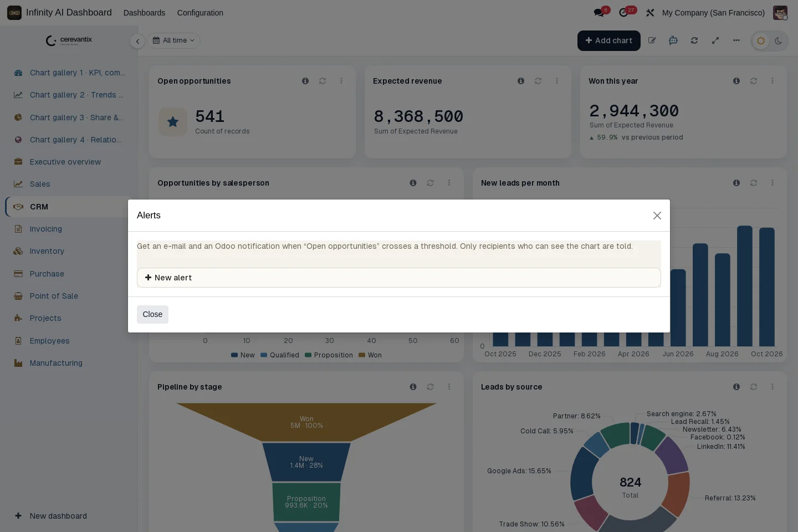Image resolution: width=798 pixels, height=532 pixels.
Task: Open the Inventory dashboard
Action: (69, 251)
